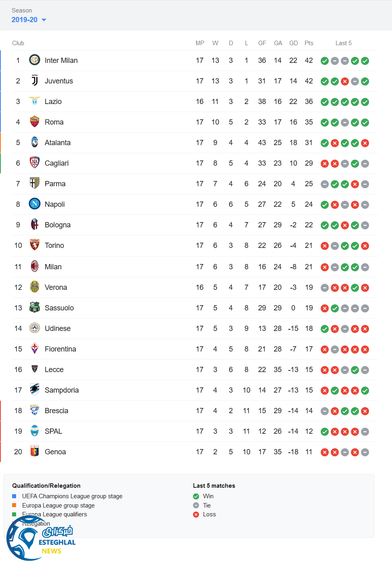The height and width of the screenshot is (572, 392).
Task: Click the Genoa club crest
Action: tap(35, 451)
